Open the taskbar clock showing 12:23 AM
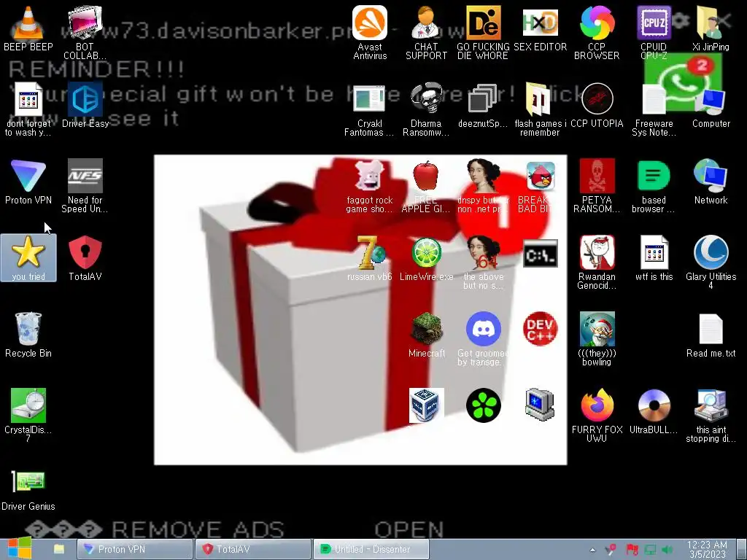Image resolution: width=747 pixels, height=560 pixels. [707, 549]
